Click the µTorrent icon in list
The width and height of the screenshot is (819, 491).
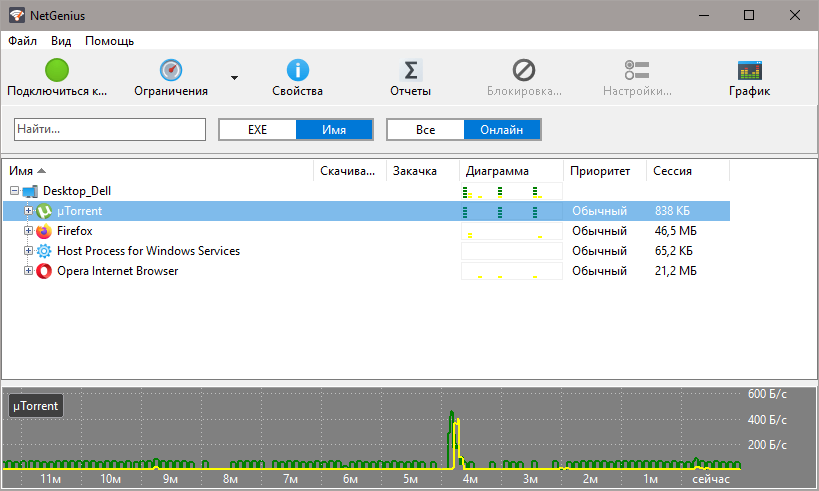[x=44, y=211]
